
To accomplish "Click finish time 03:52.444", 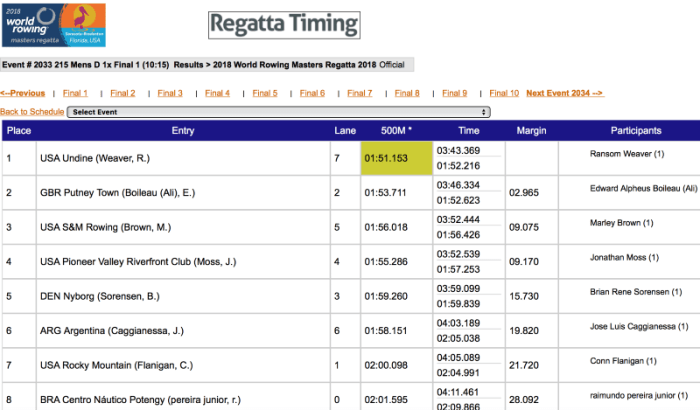I will click(x=458, y=220).
